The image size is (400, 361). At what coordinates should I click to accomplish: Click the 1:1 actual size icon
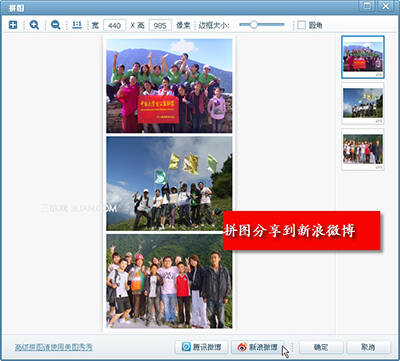tap(77, 25)
